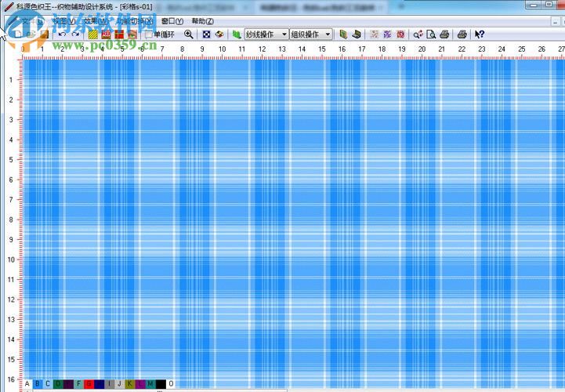Screen dimensions: 565x392
Task: Open the 功能切换(X) menu
Action: pos(135,21)
